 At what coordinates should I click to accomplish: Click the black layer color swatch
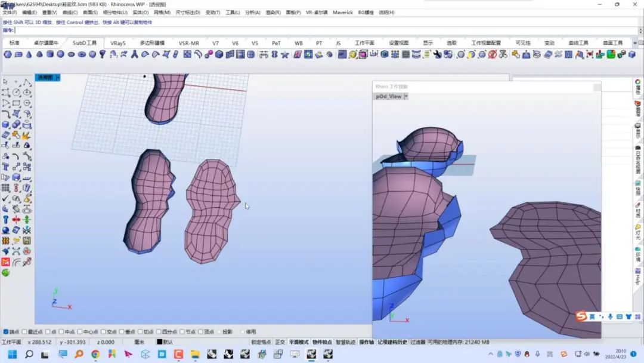click(x=159, y=342)
